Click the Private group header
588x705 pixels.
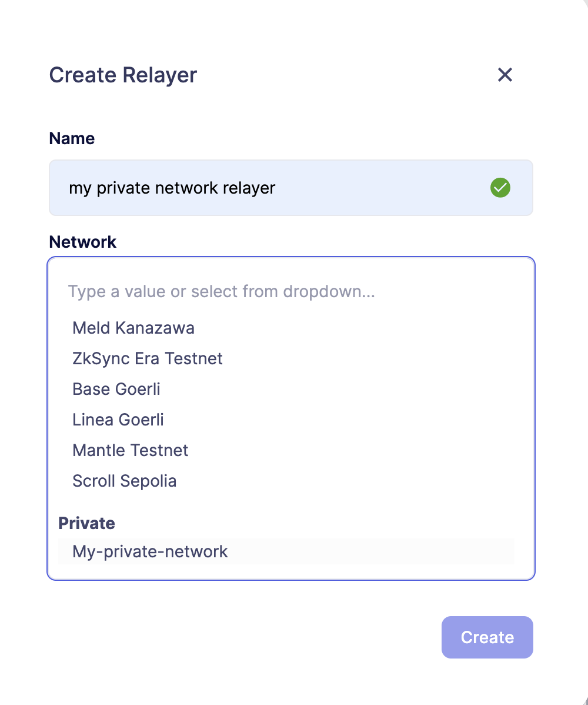point(86,523)
